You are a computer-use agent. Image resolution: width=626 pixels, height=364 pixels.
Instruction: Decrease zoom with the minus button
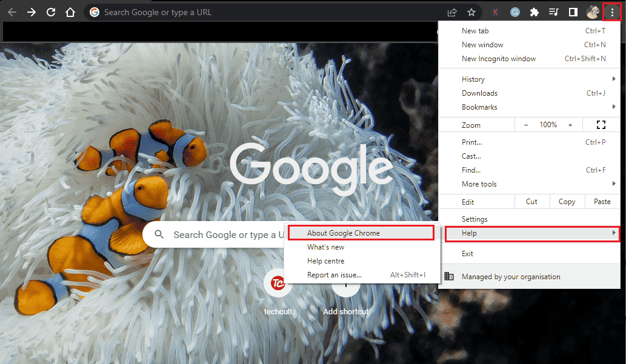click(526, 125)
